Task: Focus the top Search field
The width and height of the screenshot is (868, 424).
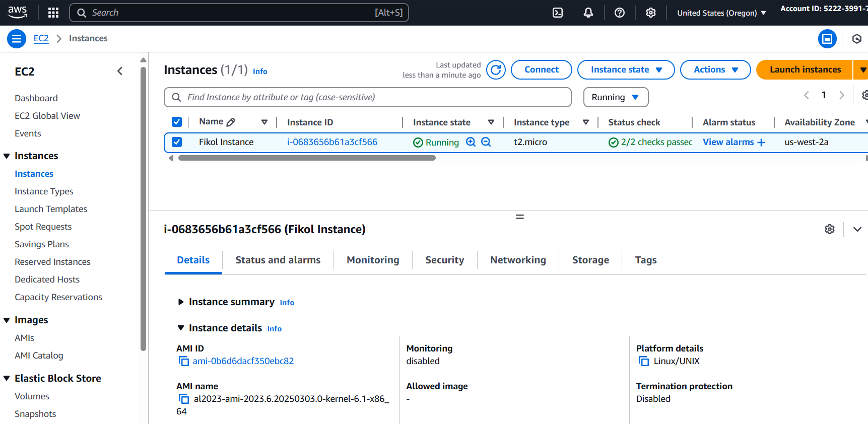Action: 239,13
